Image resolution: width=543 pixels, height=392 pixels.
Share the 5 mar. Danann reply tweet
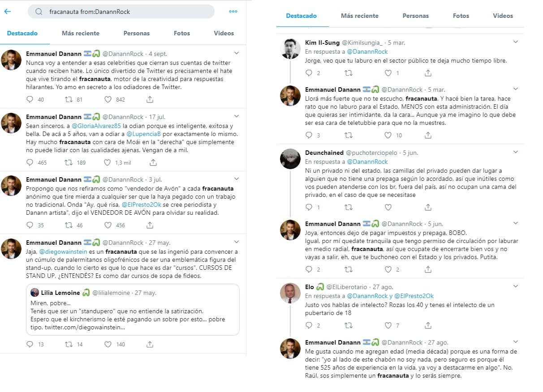(428, 135)
